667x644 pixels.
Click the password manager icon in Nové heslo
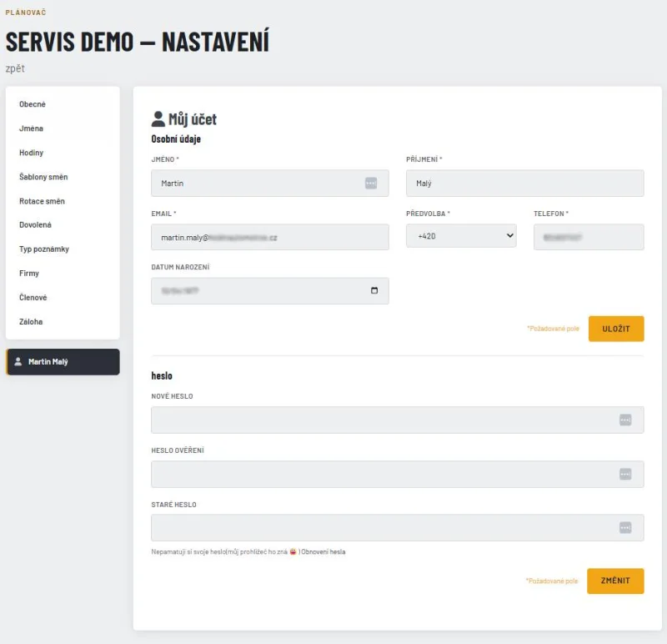click(x=624, y=420)
